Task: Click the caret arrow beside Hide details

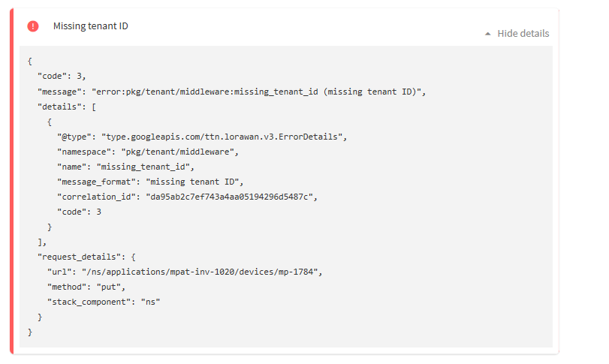Action: 488,34
